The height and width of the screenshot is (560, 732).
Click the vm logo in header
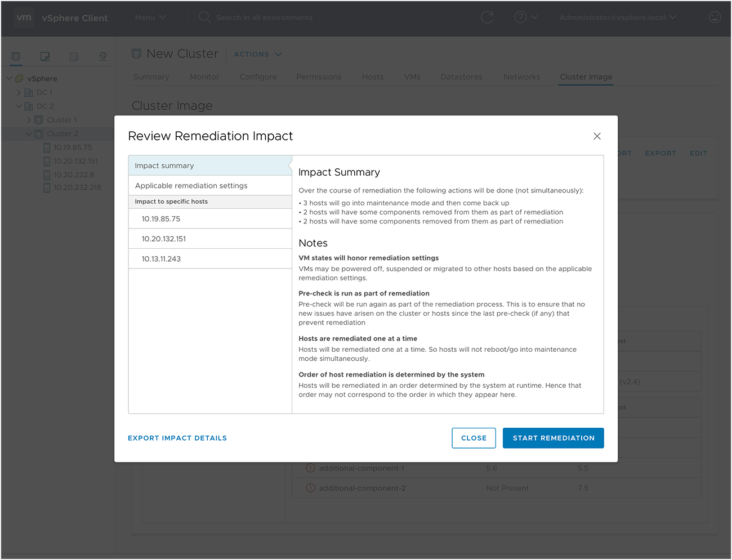point(24,17)
